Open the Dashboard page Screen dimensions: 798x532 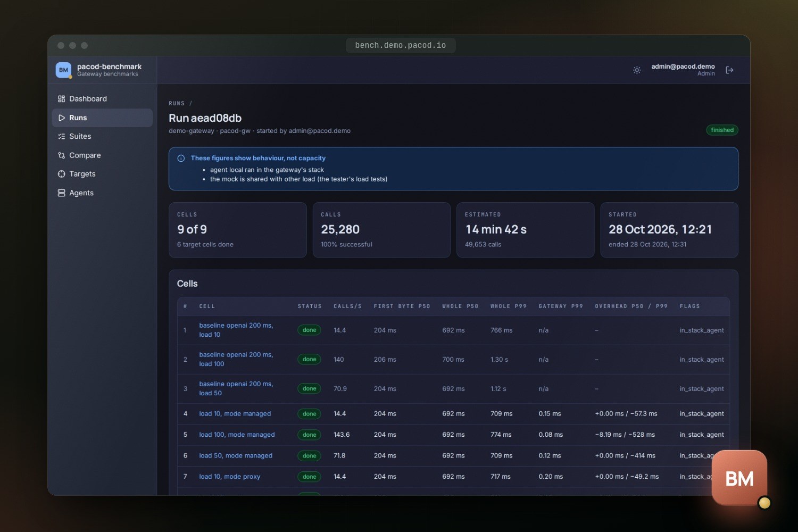pyautogui.click(x=102, y=99)
